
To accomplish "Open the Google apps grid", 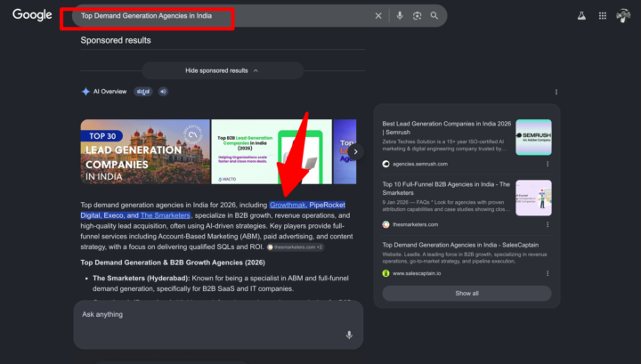I will pyautogui.click(x=602, y=15).
